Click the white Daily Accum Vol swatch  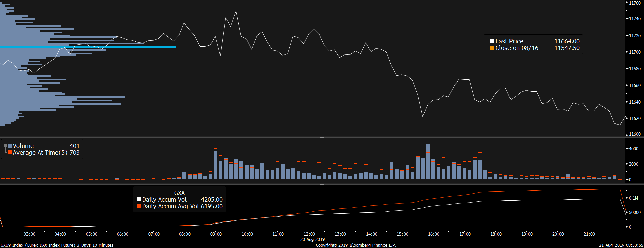click(x=139, y=200)
